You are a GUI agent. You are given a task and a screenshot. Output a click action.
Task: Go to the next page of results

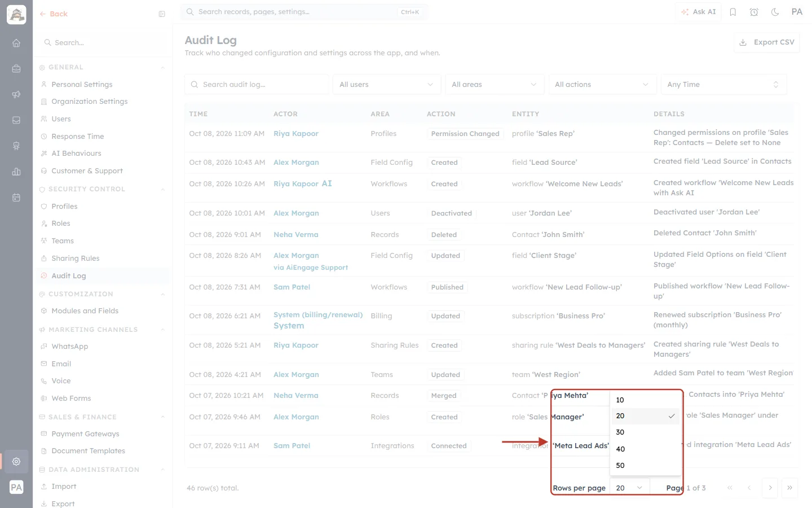click(x=770, y=488)
